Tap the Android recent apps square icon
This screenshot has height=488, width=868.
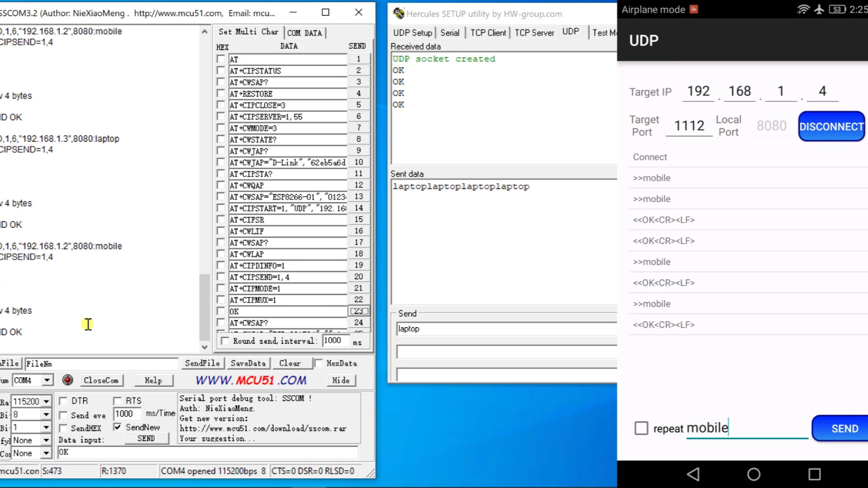pyautogui.click(x=814, y=474)
